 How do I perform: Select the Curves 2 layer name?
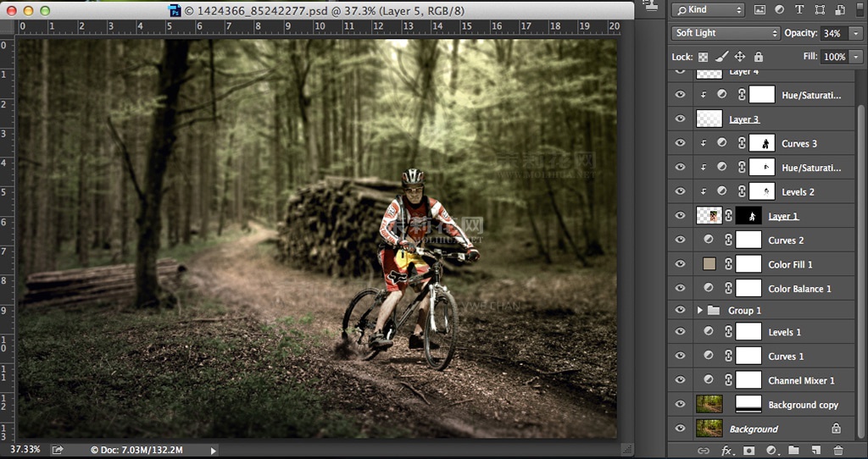[786, 240]
